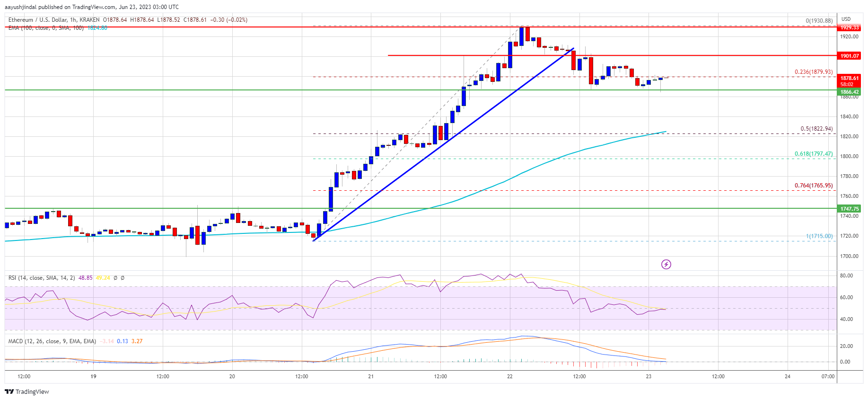Click the Fibonacci label 0(1930.88)
This screenshot has height=400, width=868.
pyautogui.click(x=819, y=21)
